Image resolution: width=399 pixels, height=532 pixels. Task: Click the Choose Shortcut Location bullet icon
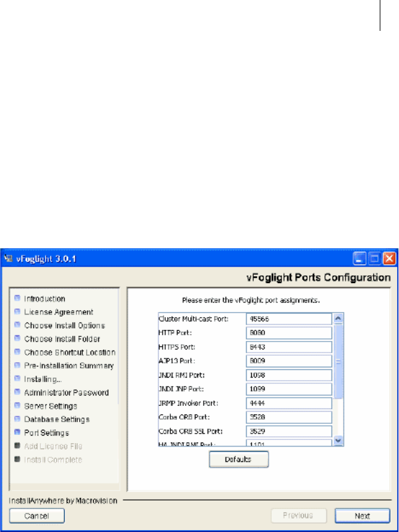(x=17, y=352)
